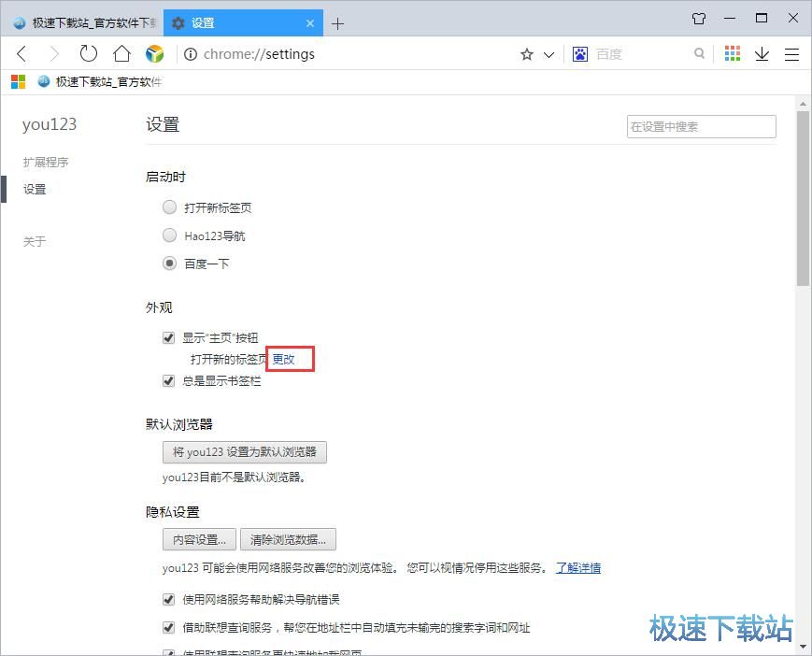
Task: Switch to the 极速下载站 tab
Action: 83,22
